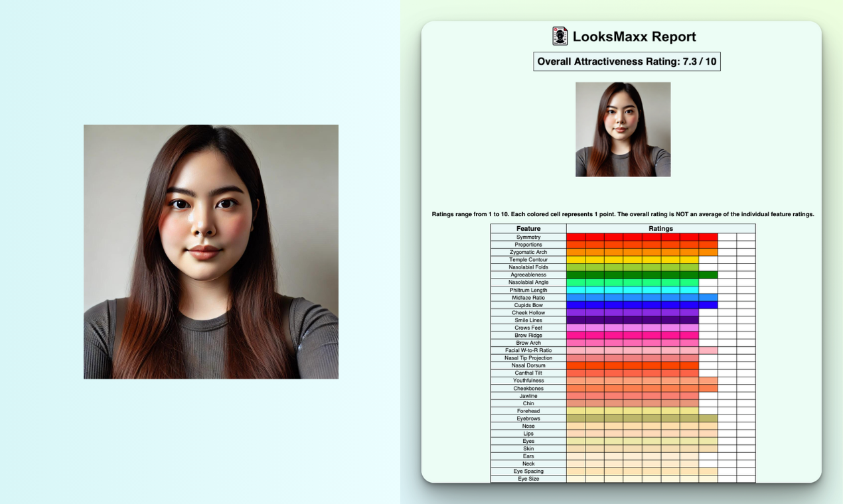This screenshot has height=504, width=843.
Task: Select the Brow Ridge feature label
Action: tap(528, 336)
